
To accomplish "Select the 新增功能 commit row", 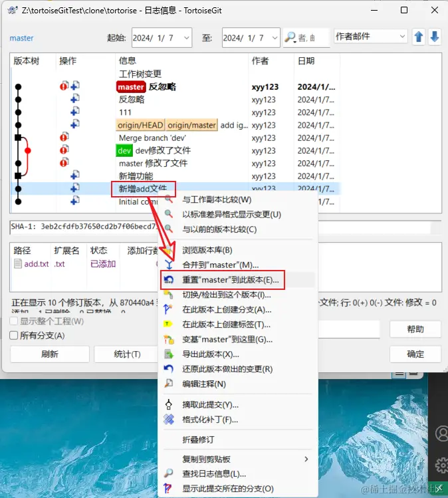I will point(175,176).
